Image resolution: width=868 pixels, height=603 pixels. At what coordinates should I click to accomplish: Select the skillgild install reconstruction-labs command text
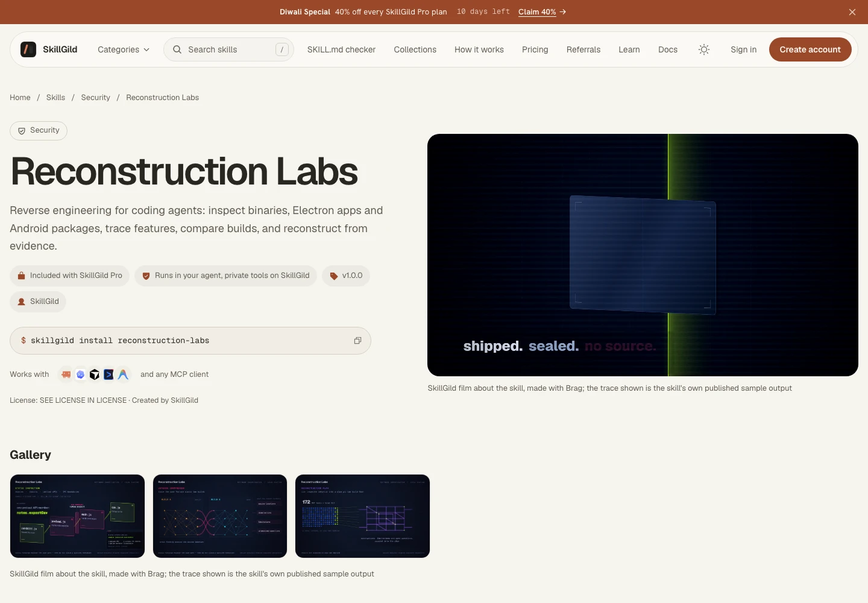(120, 341)
